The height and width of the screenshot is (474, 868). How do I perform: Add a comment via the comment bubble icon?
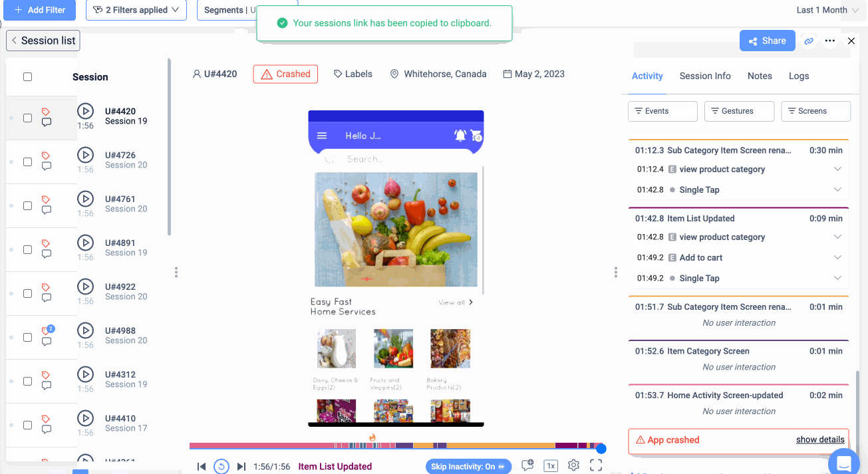pos(527,465)
